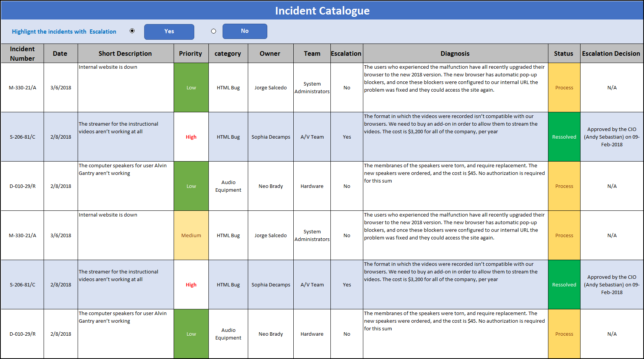
Task: Click the Process status cell for D-010-29/R
Action: 564,186
